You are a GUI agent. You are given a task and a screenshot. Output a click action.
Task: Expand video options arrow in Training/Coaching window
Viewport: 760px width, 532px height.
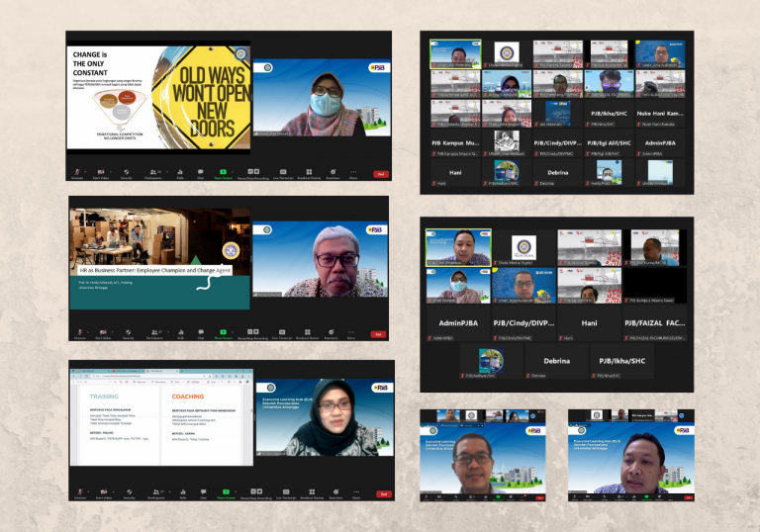click(113, 491)
